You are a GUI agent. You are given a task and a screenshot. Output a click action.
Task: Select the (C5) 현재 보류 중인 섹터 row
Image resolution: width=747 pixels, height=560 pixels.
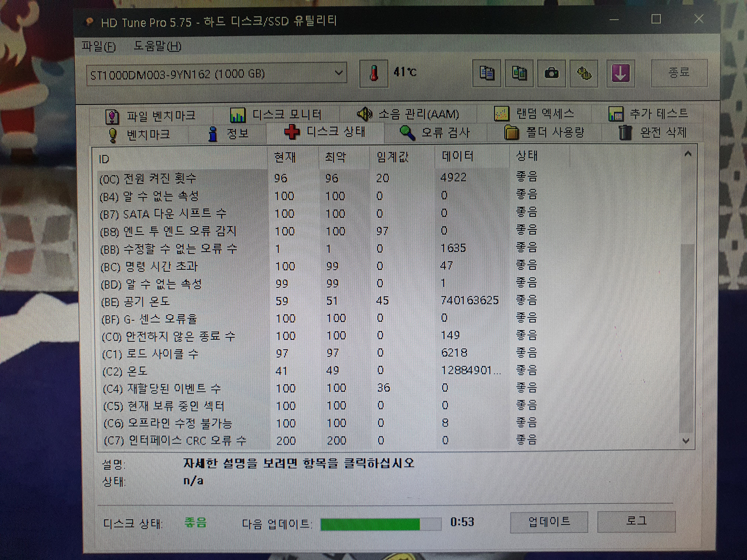(x=388, y=406)
